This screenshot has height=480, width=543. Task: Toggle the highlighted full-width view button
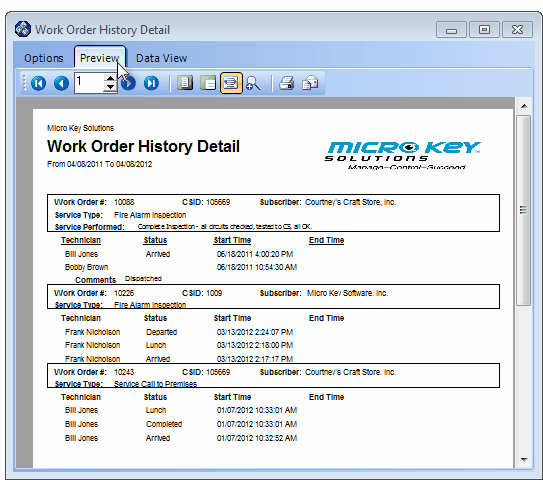click(231, 83)
